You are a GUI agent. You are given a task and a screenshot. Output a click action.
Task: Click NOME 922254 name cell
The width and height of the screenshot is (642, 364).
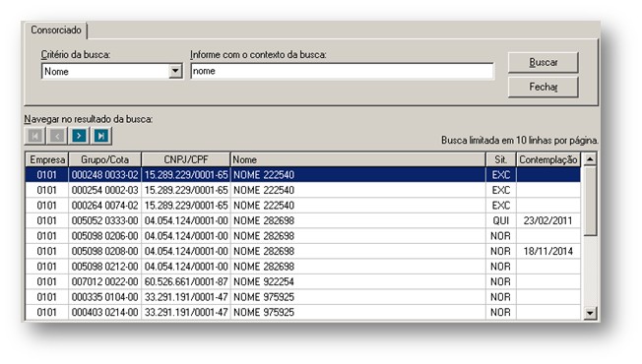(x=358, y=281)
